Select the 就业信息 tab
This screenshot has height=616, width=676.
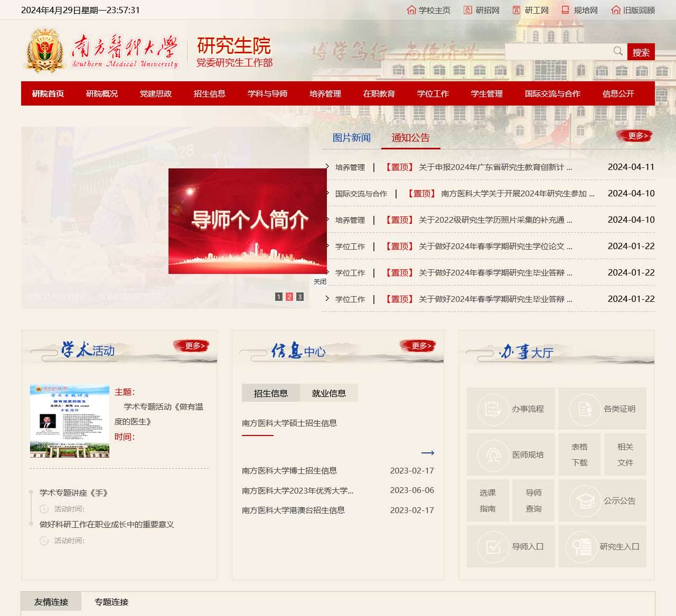click(x=329, y=393)
